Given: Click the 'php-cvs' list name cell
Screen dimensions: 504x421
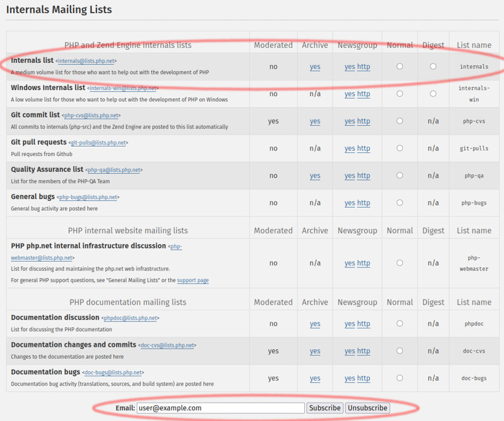Looking at the screenshot, I should (x=474, y=121).
